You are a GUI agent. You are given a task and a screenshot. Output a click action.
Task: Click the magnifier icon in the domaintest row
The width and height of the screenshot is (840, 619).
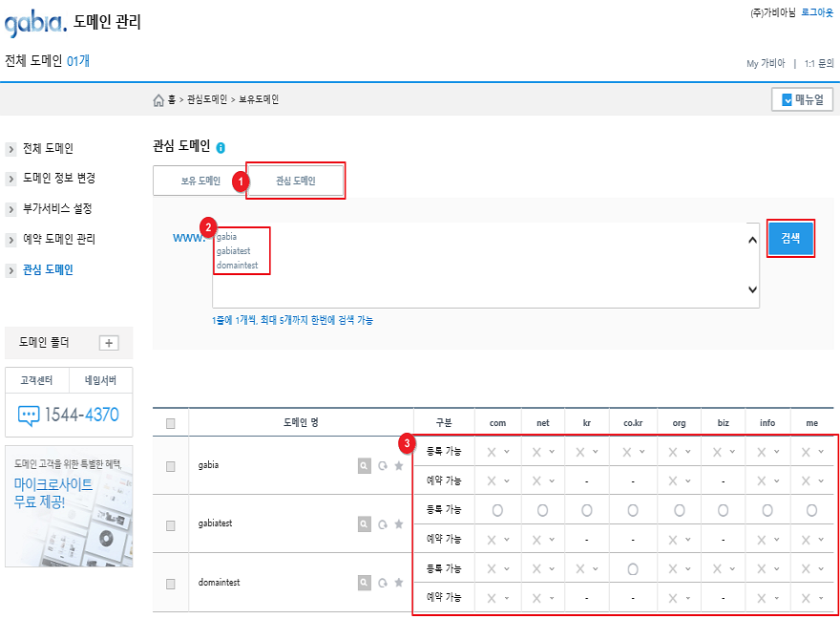point(365,583)
